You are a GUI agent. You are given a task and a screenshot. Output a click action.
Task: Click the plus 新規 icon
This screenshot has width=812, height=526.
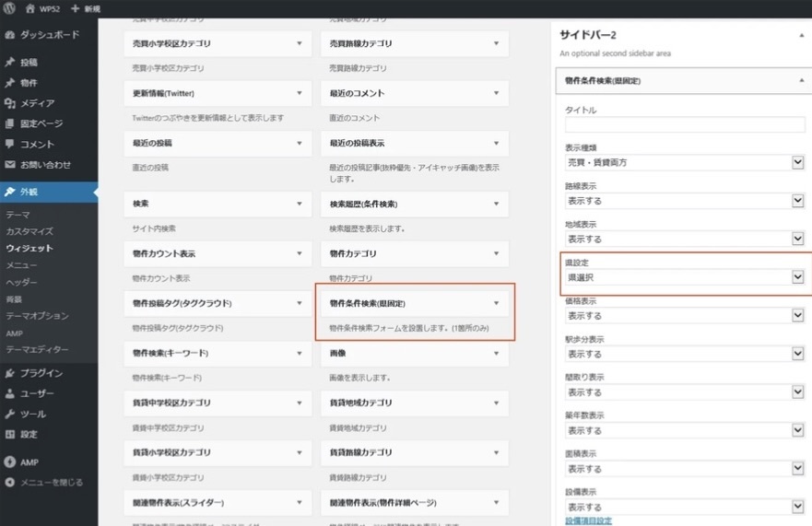[x=75, y=8]
